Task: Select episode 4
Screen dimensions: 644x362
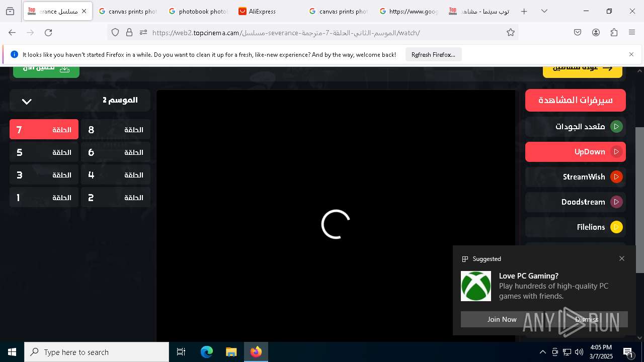Action: 116,175
